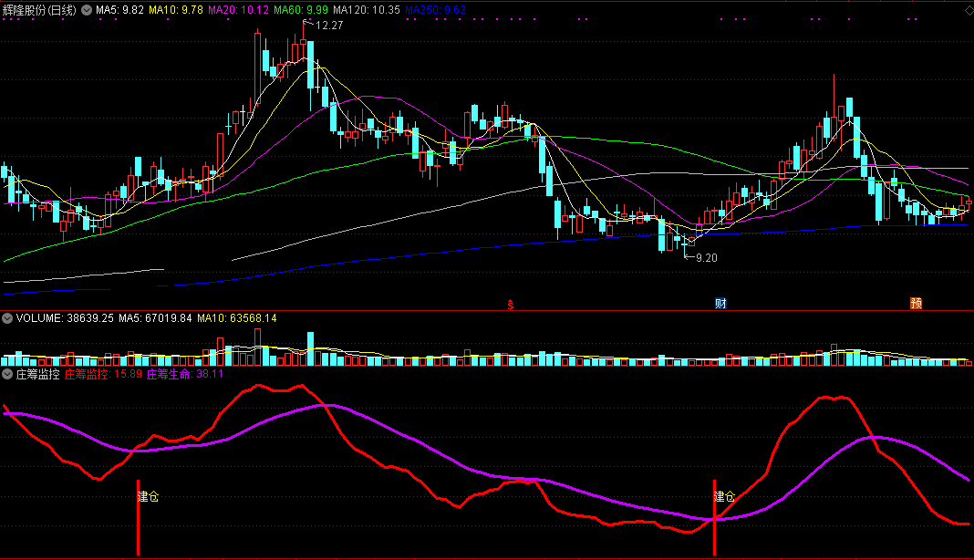
Task: Open the VOLUME indicator dropdown arrow
Action: click(x=7, y=318)
